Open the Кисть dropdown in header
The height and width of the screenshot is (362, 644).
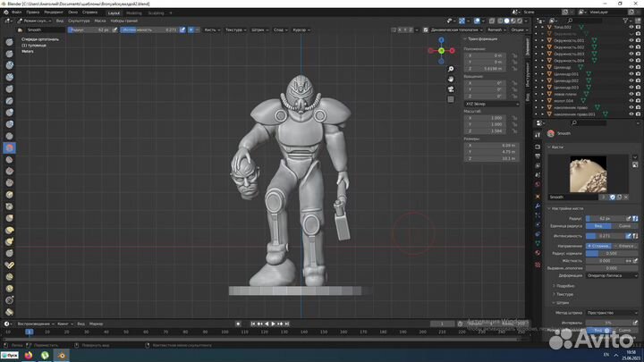click(x=211, y=29)
